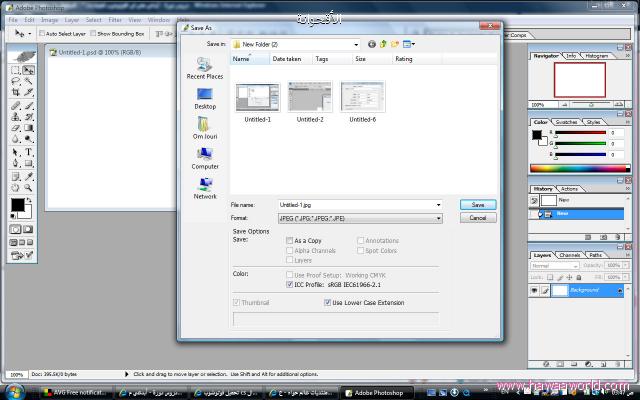
Task: Select the Crop tool in the toolbox
Action: click(x=16, y=93)
